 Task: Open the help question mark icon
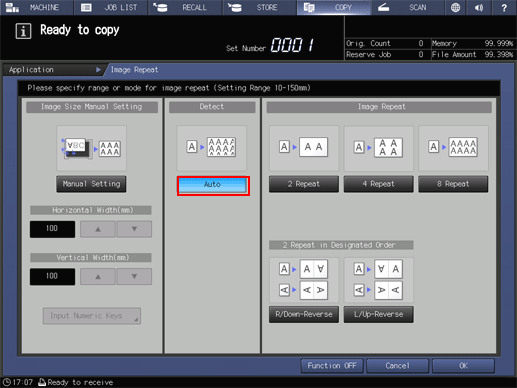click(x=504, y=7)
